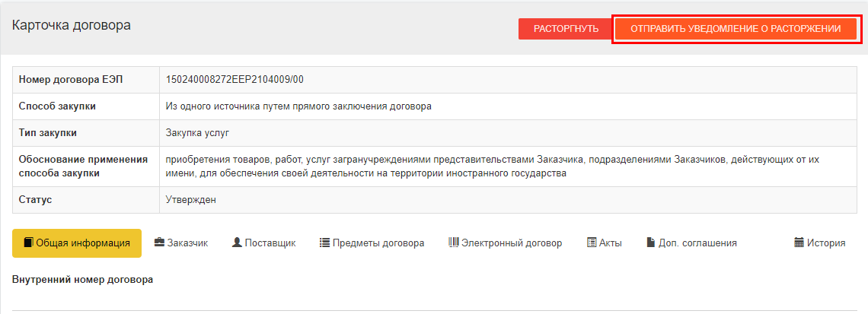Viewport: 868px width, 314px height.
Task: Click the Утвержден status value
Action: tap(191, 199)
